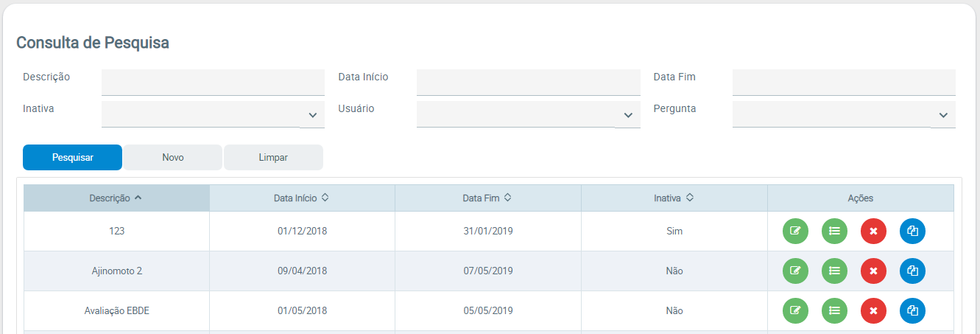Viewport: 980px width, 334px height.
Task: Duplicate the Ajinomoto 2 survey
Action: 912,271
